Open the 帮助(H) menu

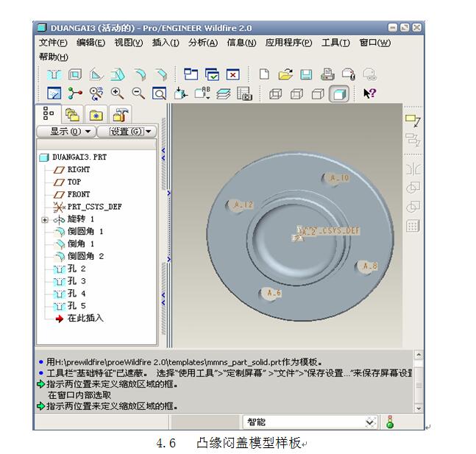[x=54, y=57]
